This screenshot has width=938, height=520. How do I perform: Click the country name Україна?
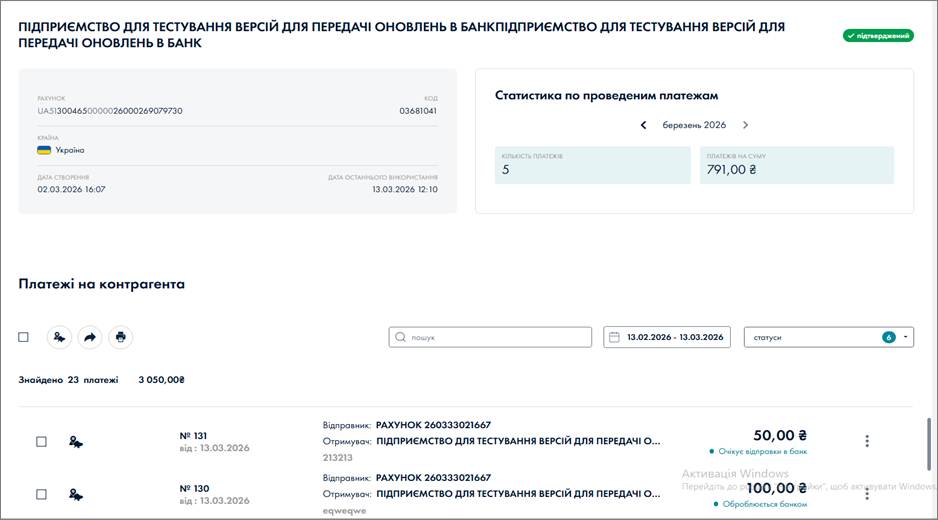pos(70,150)
